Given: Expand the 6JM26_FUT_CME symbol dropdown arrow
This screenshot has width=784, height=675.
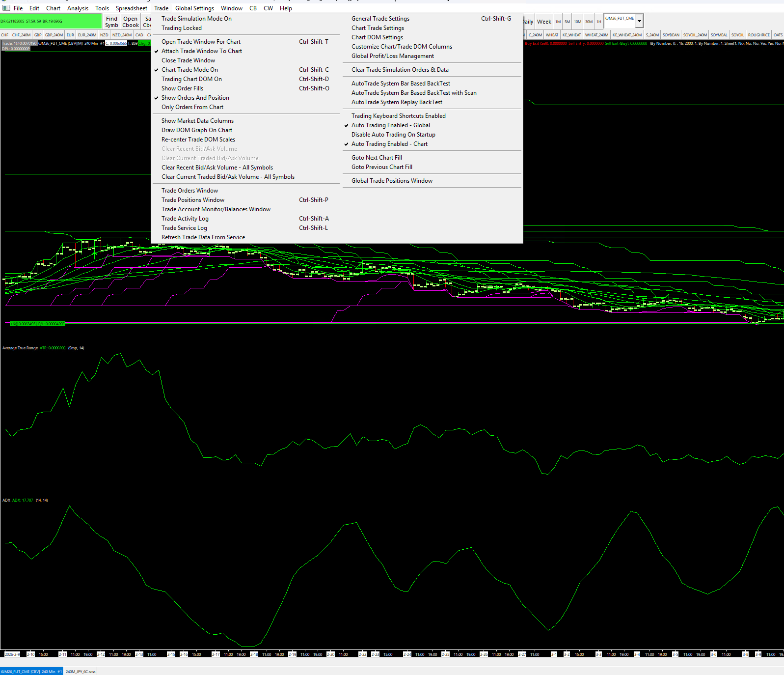Looking at the screenshot, I should (x=639, y=21).
